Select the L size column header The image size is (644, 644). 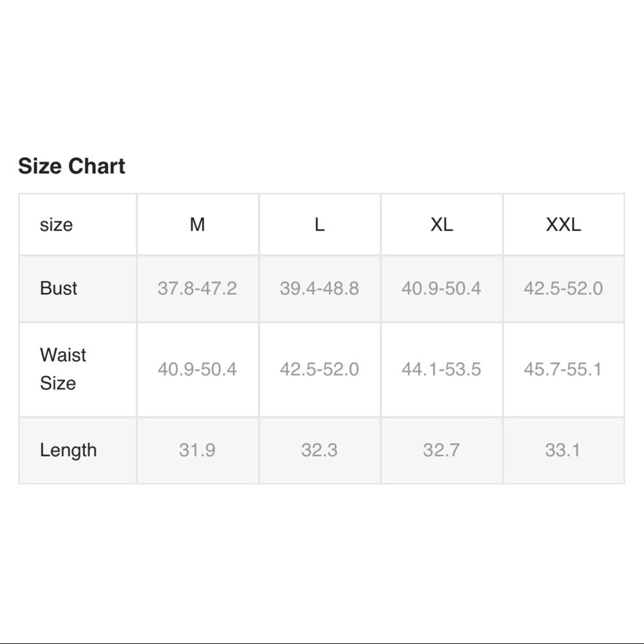tap(319, 225)
